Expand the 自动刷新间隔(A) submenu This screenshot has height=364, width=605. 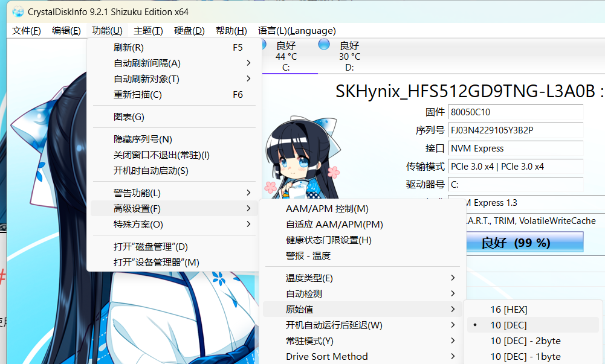pyautogui.click(x=174, y=63)
